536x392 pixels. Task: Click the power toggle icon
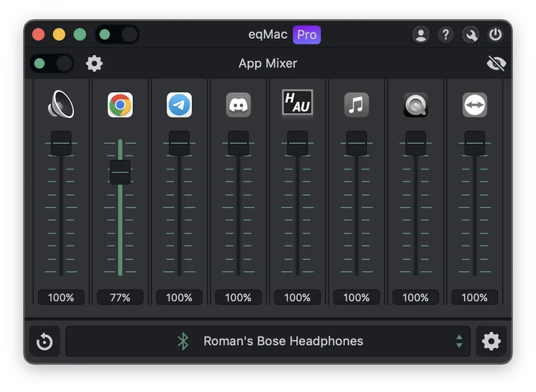pos(495,35)
